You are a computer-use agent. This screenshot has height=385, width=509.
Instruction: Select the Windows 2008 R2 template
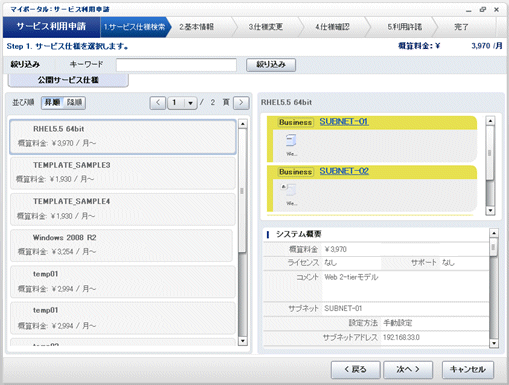[121, 245]
